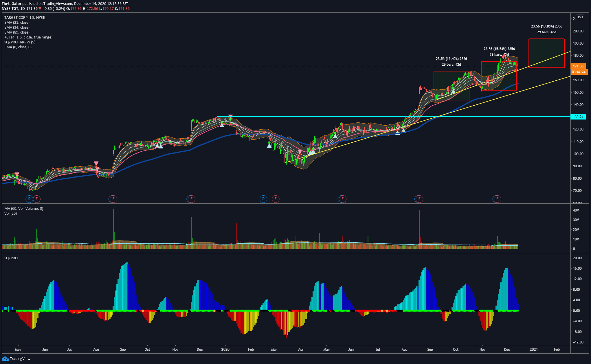Image resolution: width=591 pixels, height=364 pixels.
Task: Open the earnings E marker from August 2020
Action: [419, 199]
